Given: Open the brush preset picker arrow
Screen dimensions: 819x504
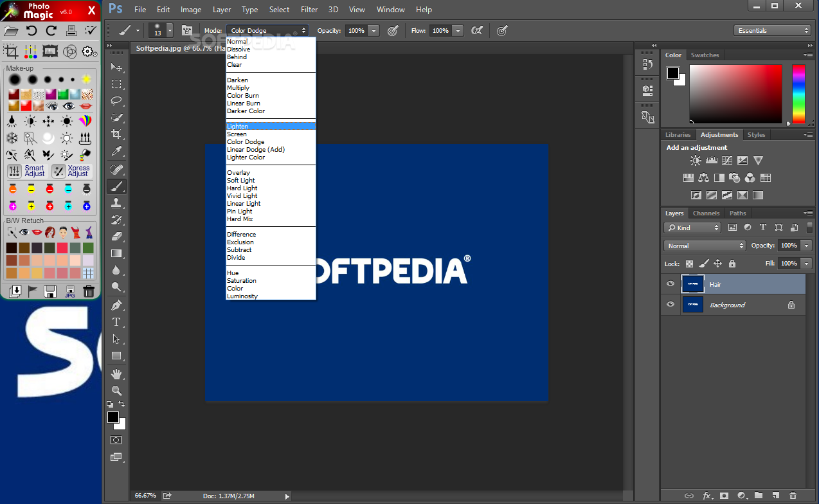Looking at the screenshot, I should pyautogui.click(x=170, y=30).
